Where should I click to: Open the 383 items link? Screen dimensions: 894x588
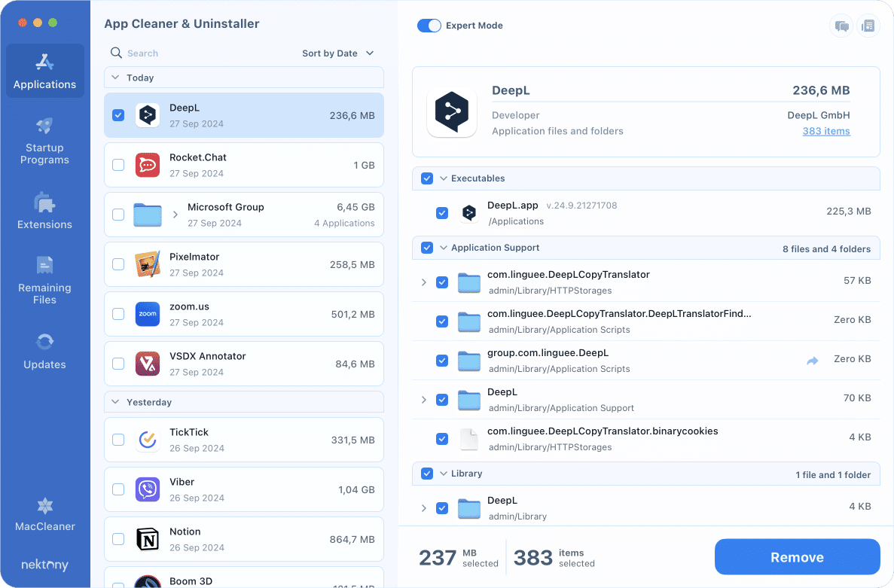point(826,131)
